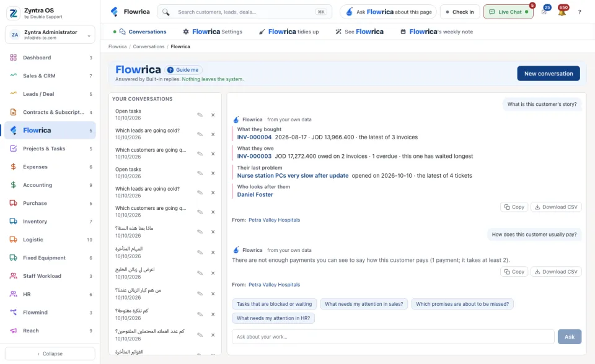The image size is (595, 364).
Task: Select Fixed Equipment in the sidebar
Action: 50,258
